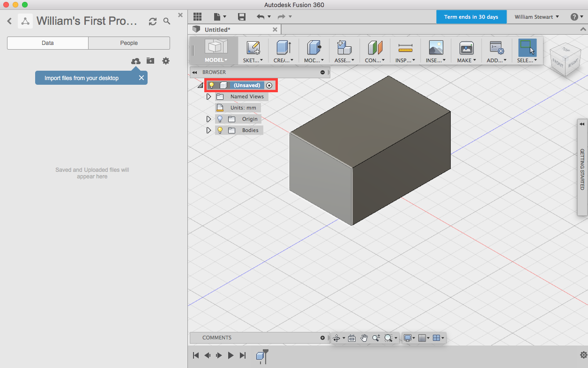
Task: Open the Sketch tool icon
Action: pos(253,48)
